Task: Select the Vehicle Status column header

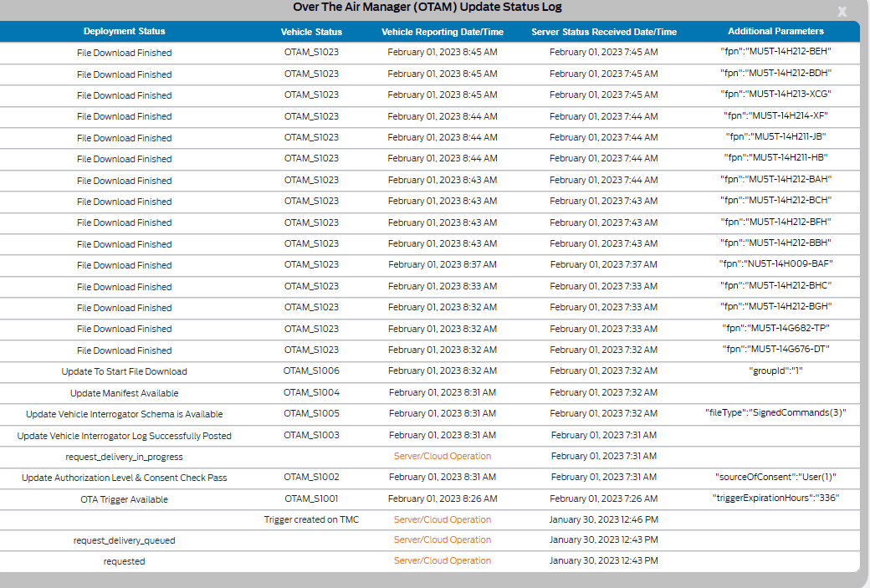Action: 311,32
